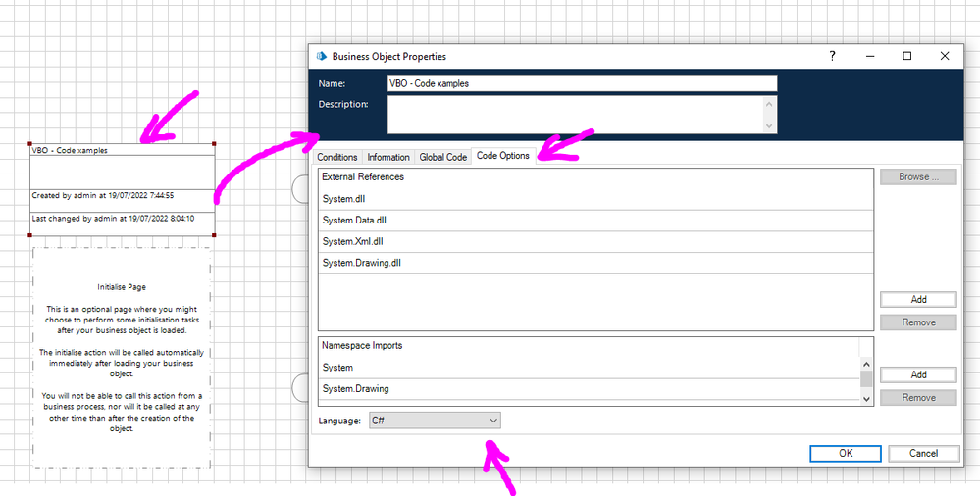Switch to the Conditions tab
The height and width of the screenshot is (496, 980).
coord(337,158)
